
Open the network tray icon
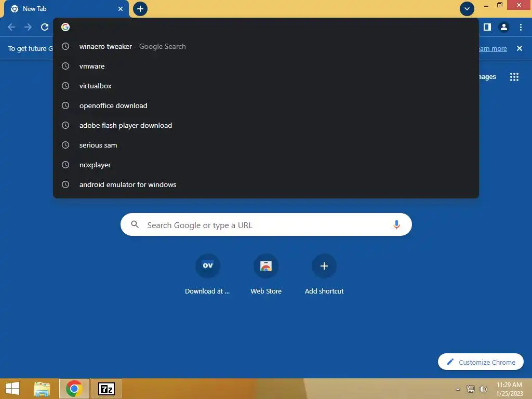click(471, 389)
